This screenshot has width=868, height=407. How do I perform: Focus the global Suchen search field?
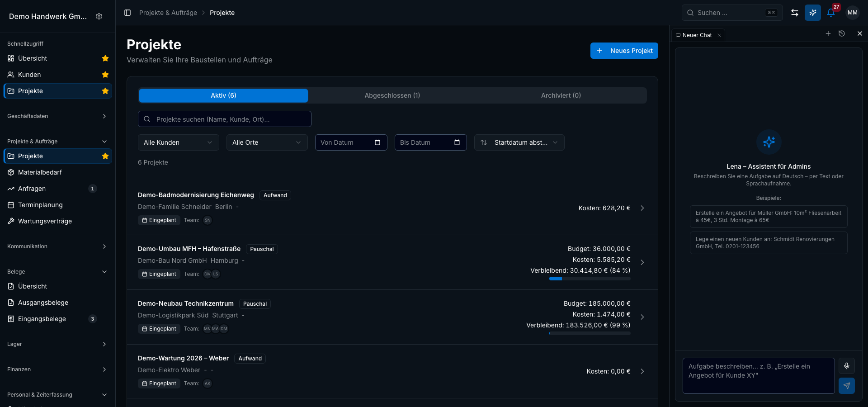pyautogui.click(x=732, y=13)
